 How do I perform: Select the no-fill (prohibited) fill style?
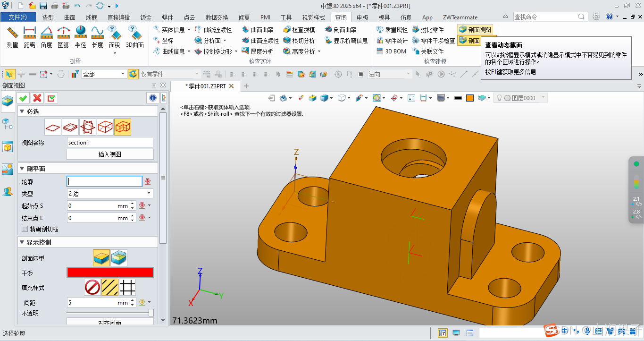pyautogui.click(x=92, y=287)
